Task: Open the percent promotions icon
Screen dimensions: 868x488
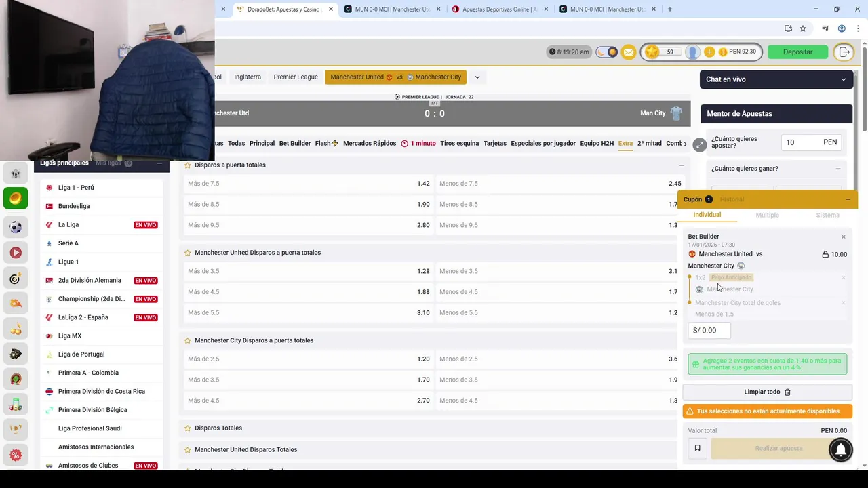Action: 16,455
